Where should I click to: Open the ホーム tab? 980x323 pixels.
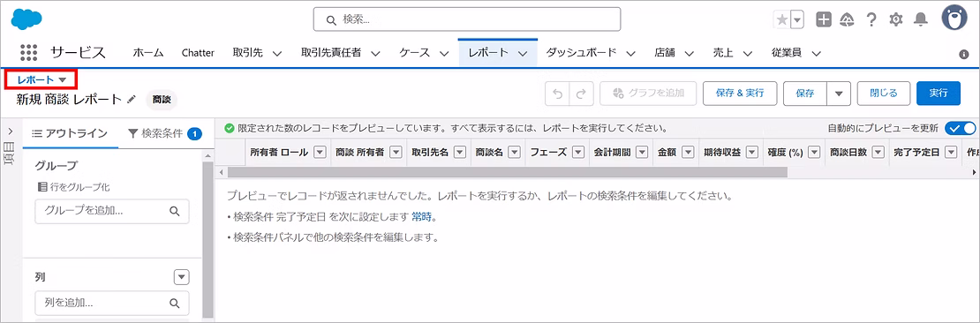pyautogui.click(x=148, y=53)
